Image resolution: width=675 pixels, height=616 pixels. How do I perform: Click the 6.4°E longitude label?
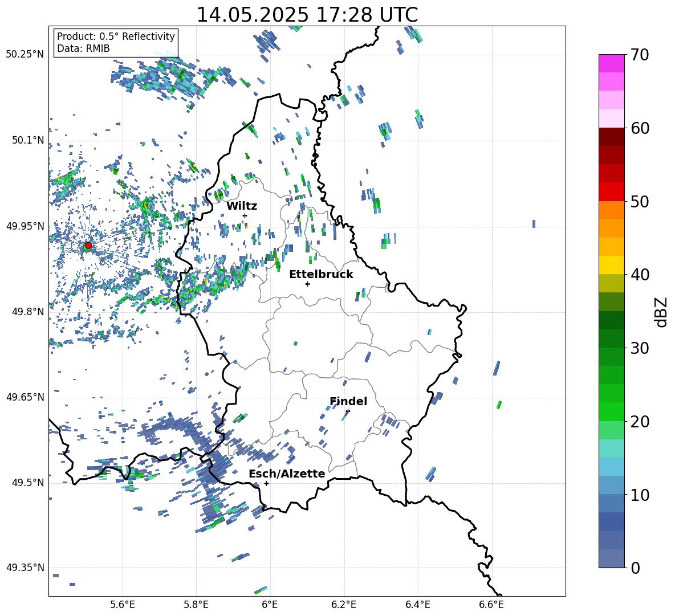[x=418, y=605]
